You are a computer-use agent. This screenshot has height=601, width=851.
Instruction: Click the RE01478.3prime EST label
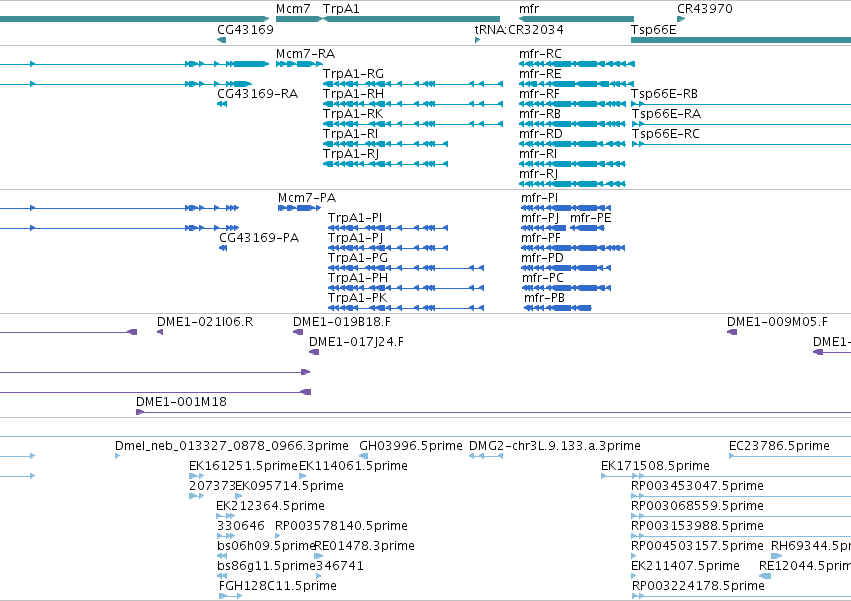[x=364, y=546]
